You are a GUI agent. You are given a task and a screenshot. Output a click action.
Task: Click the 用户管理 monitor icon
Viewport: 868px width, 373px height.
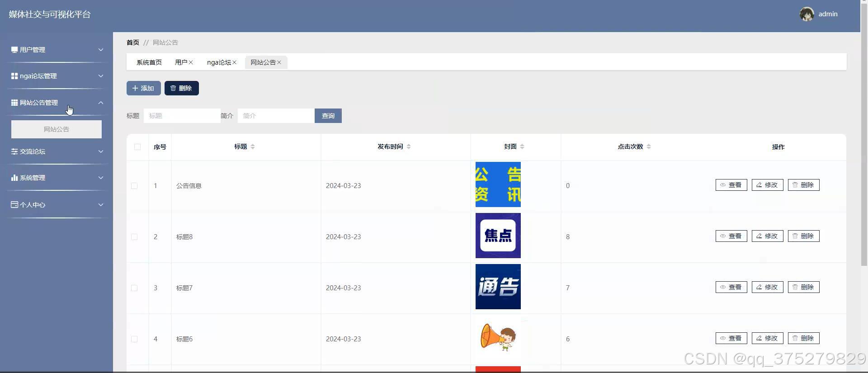tap(14, 50)
